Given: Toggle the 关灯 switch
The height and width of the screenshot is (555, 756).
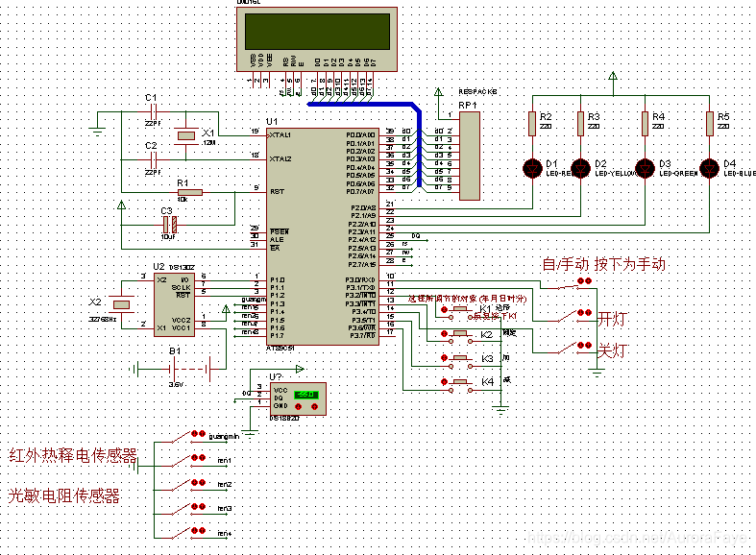Looking at the screenshot, I should point(573,349).
